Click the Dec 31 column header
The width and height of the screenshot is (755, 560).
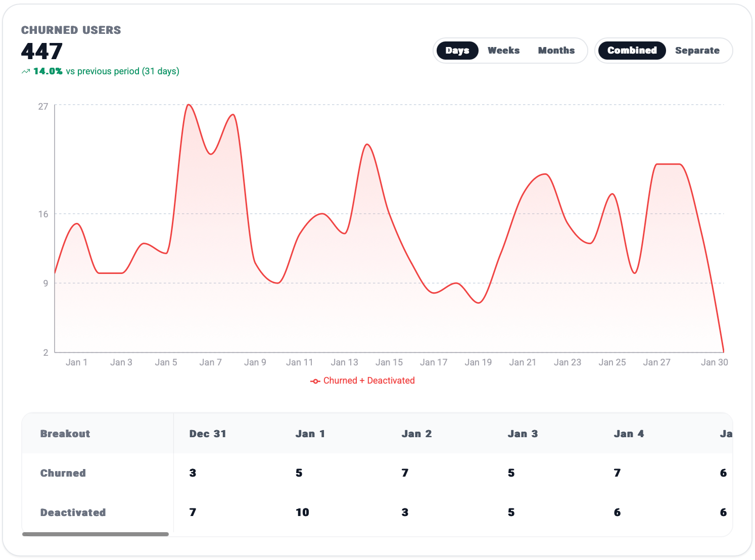click(x=208, y=434)
